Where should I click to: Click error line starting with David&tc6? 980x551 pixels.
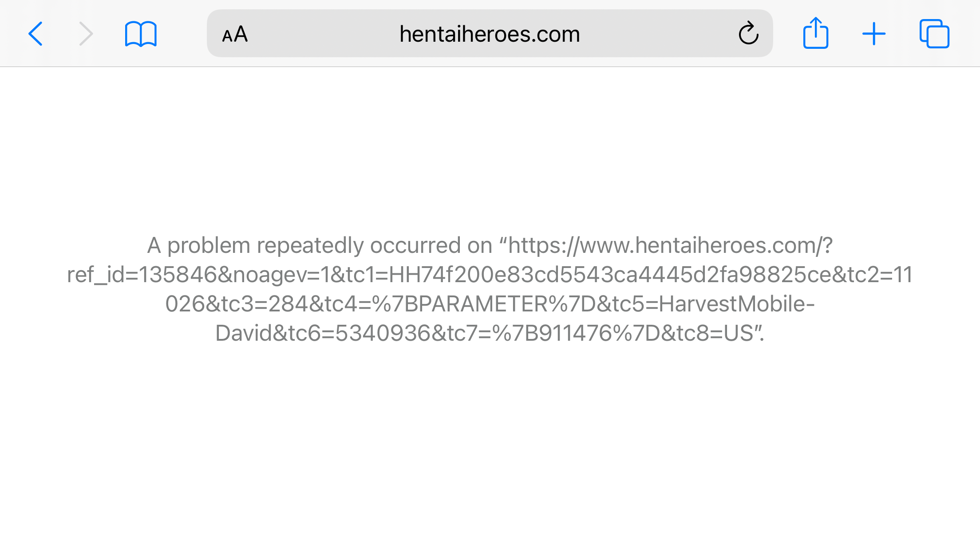pyautogui.click(x=490, y=333)
